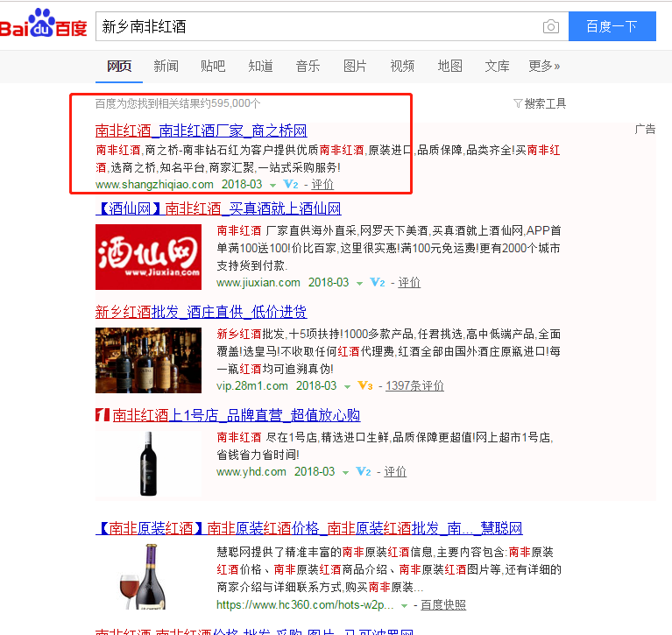672x635 pixels.
Task: Switch to the 贴吧 tab
Action: 213,66
